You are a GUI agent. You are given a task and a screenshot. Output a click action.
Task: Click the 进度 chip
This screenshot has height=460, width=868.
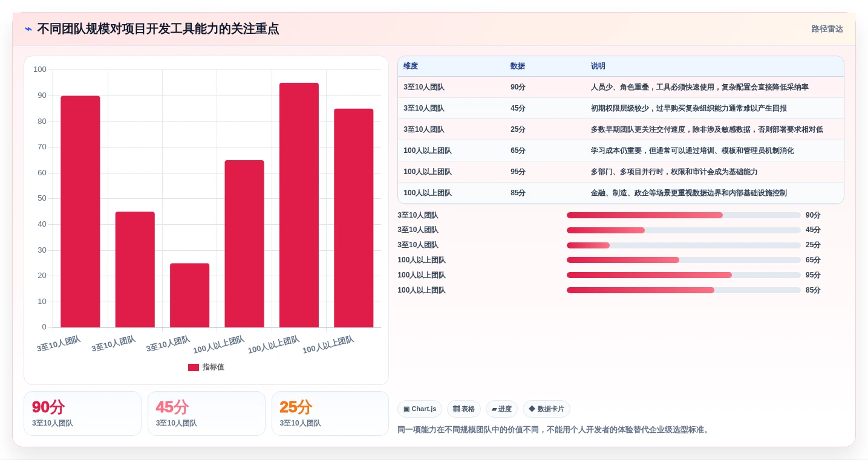pyautogui.click(x=501, y=409)
